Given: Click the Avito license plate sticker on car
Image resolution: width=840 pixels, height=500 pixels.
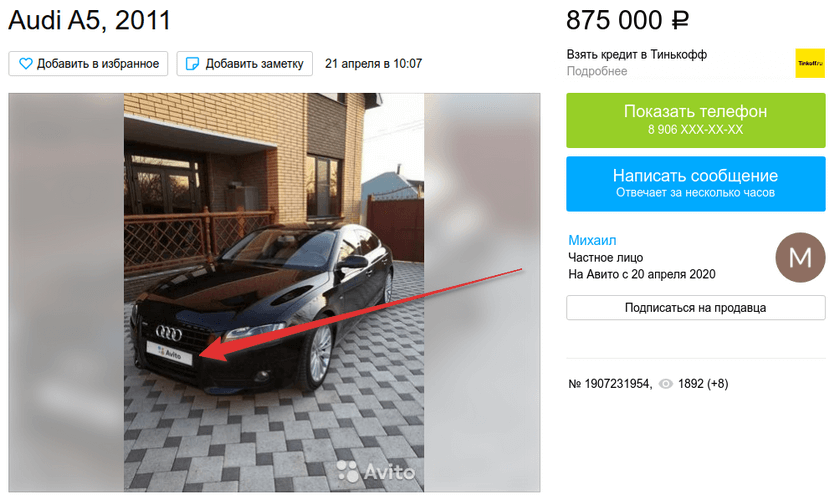Looking at the screenshot, I should pos(169,353).
